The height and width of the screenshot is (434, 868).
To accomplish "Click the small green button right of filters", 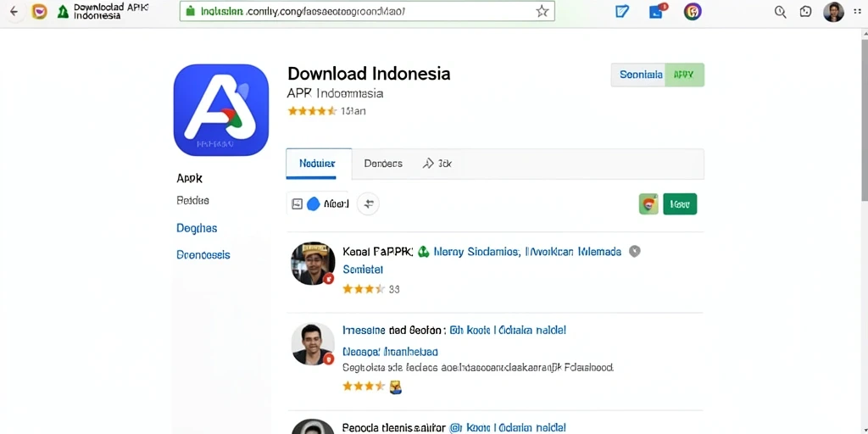I will click(680, 204).
